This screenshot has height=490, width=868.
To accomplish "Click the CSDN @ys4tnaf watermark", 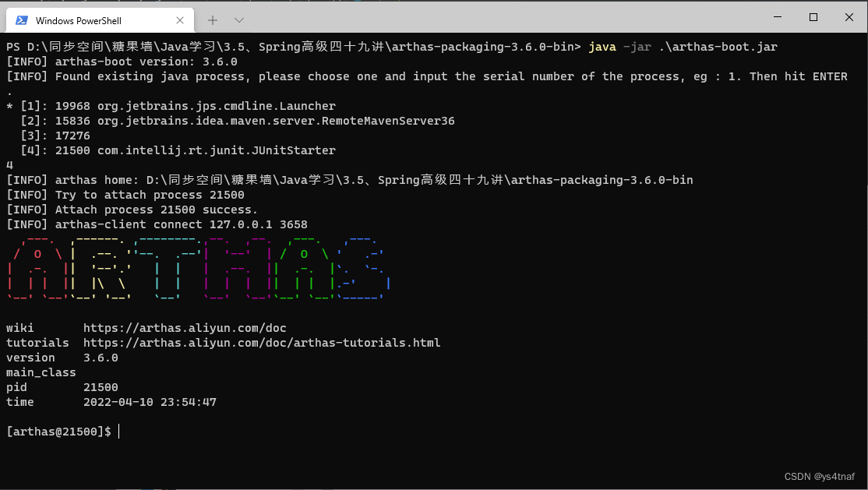I will (x=818, y=476).
